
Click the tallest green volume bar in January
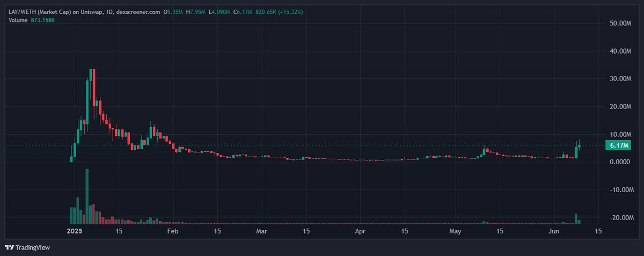[87, 196]
